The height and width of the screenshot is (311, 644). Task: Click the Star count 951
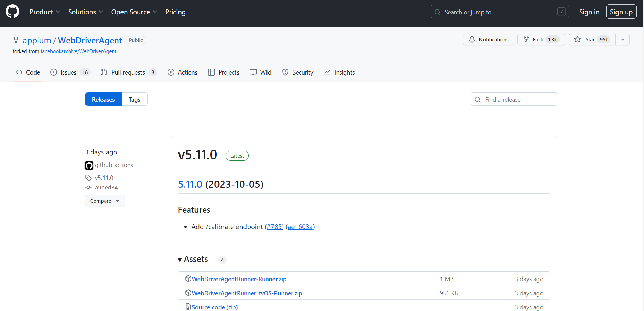[x=604, y=40]
